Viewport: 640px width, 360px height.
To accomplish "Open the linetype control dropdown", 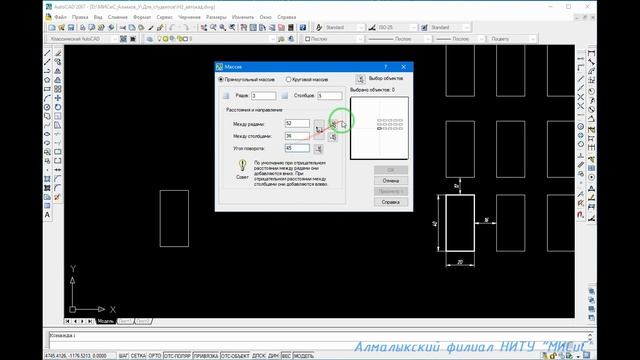I will coord(398,39).
